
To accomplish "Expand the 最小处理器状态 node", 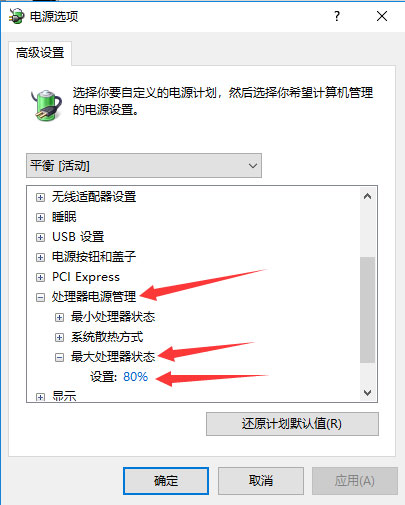I will (59, 317).
